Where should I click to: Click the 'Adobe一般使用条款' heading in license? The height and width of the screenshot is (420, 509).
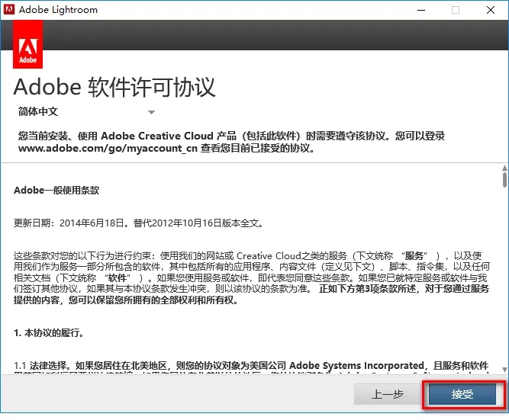coord(56,190)
